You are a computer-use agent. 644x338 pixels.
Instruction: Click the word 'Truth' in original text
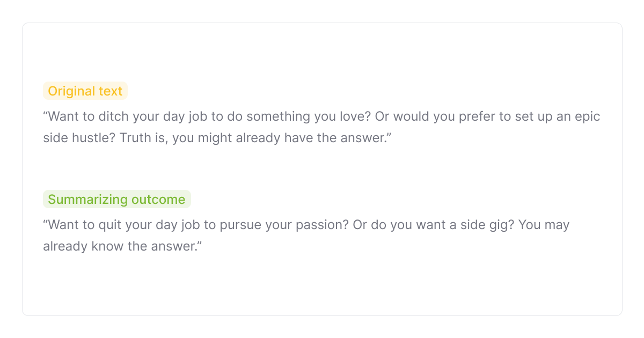click(135, 138)
